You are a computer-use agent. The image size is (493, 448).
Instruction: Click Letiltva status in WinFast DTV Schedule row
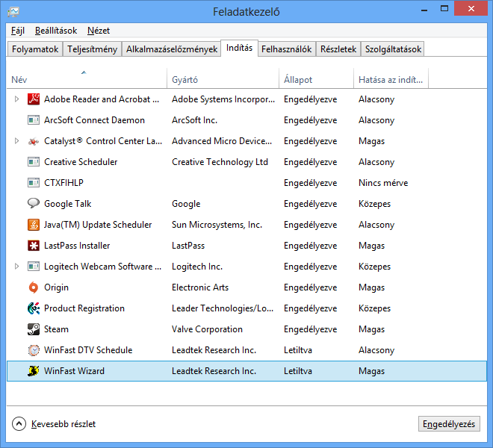click(x=298, y=350)
